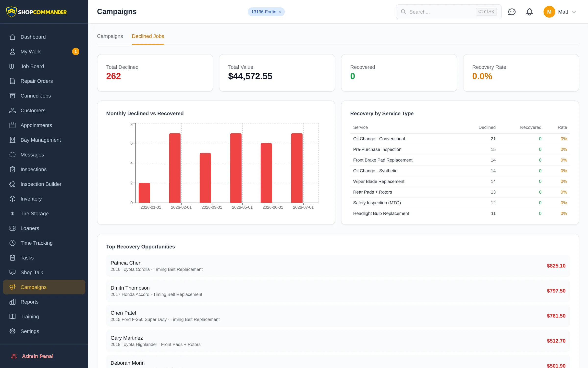Click the orange M user avatar

coord(549,12)
